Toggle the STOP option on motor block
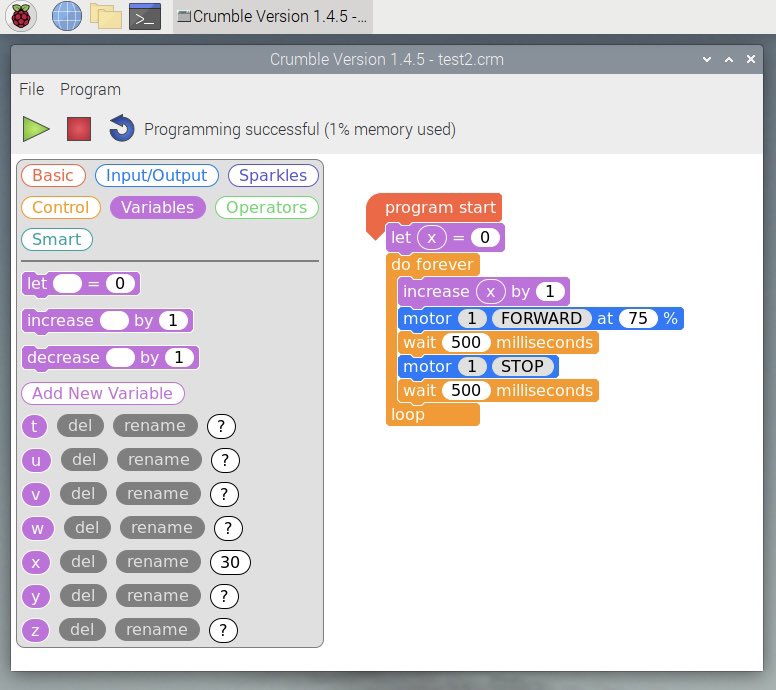This screenshot has width=776, height=690. coord(522,366)
